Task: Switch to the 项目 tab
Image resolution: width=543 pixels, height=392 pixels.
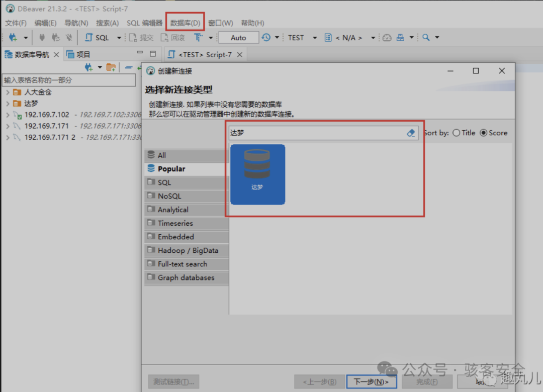Action: pyautogui.click(x=78, y=54)
